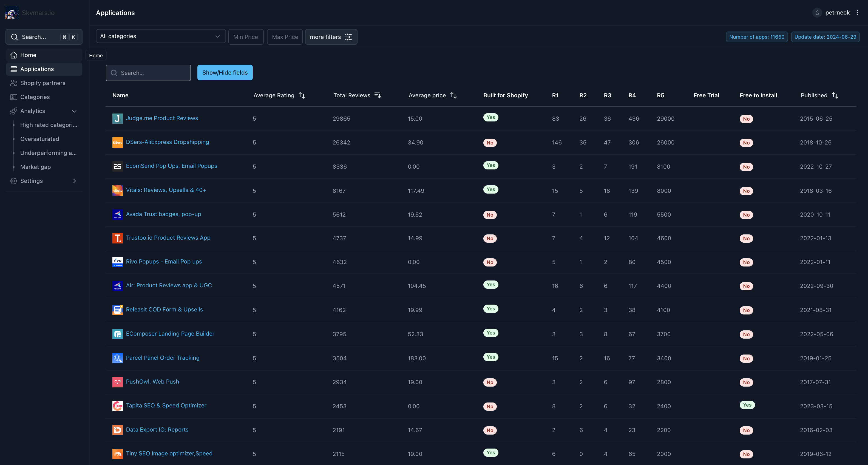Screen dimensions: 868x465
Task: Click the Home house icon in sidebar
Action: (x=14, y=55)
